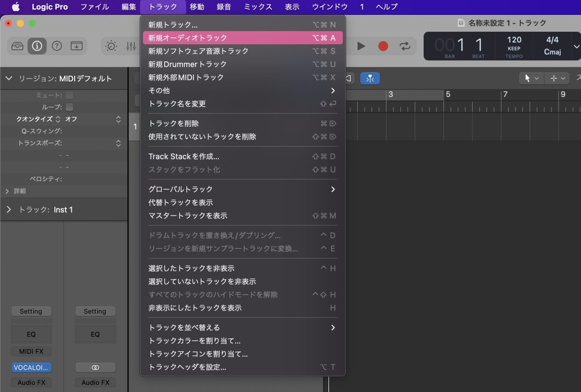Toggle the stereo output button on the channel strip
581x392 pixels.
click(x=95, y=367)
